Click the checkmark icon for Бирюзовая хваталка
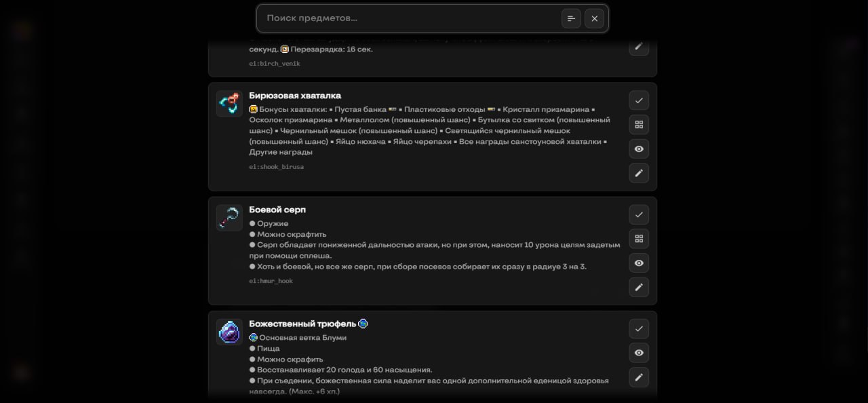 point(639,100)
